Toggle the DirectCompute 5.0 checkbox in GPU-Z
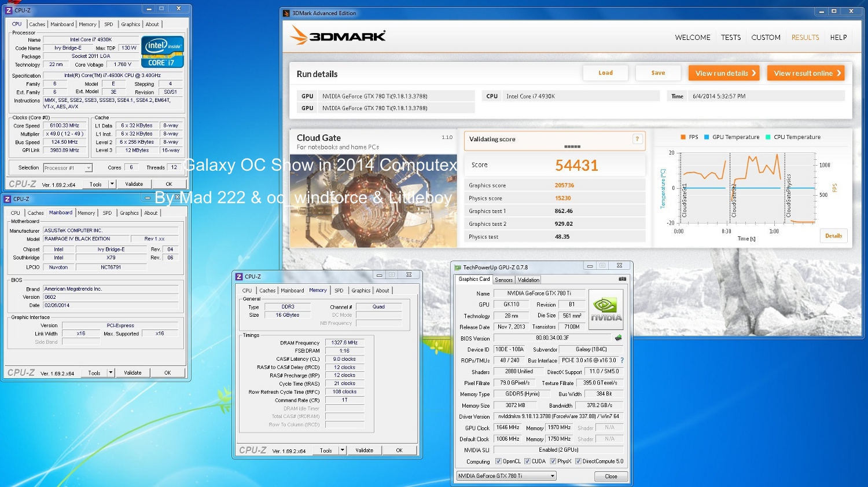 [x=578, y=462]
